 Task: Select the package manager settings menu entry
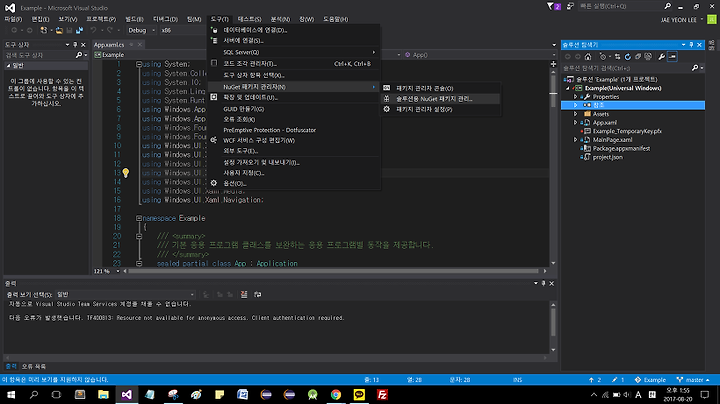click(440, 109)
